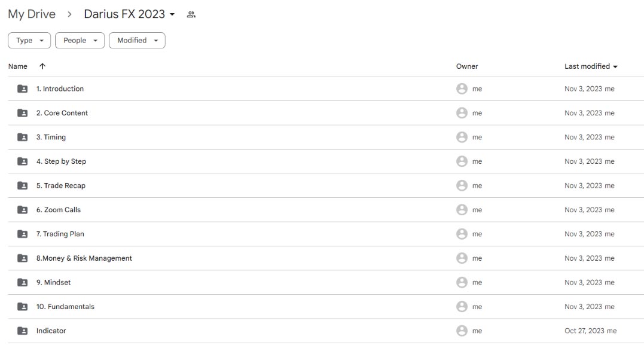This screenshot has width=644, height=351.
Task: Toggle name sort direction arrow
Action: click(42, 66)
